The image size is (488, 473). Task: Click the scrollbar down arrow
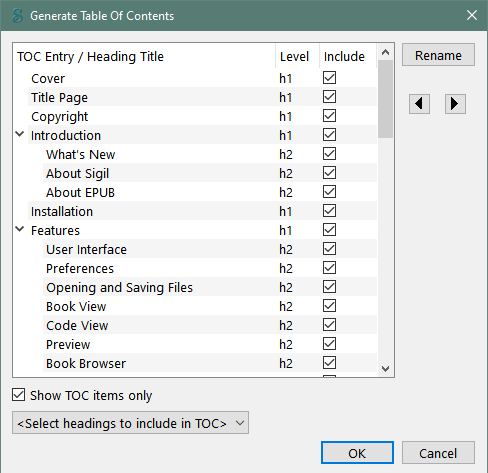(x=386, y=369)
